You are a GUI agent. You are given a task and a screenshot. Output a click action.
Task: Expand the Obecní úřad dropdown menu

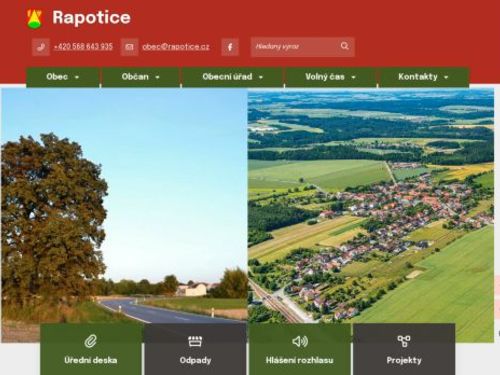232,77
